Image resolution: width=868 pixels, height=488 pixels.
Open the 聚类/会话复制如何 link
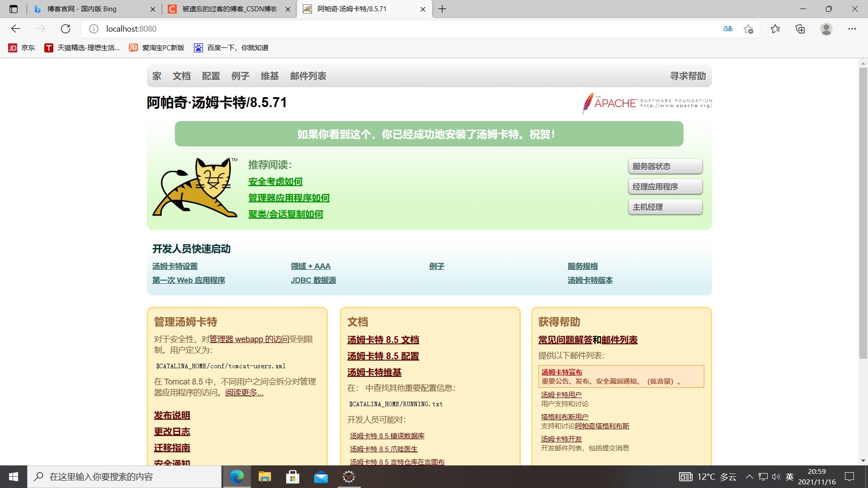(286, 214)
